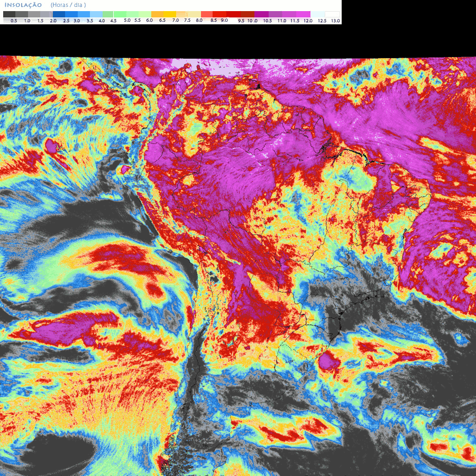Screen dimensions: 476x476
Task: Click the South America insolation satellite map
Action: (x=238, y=266)
